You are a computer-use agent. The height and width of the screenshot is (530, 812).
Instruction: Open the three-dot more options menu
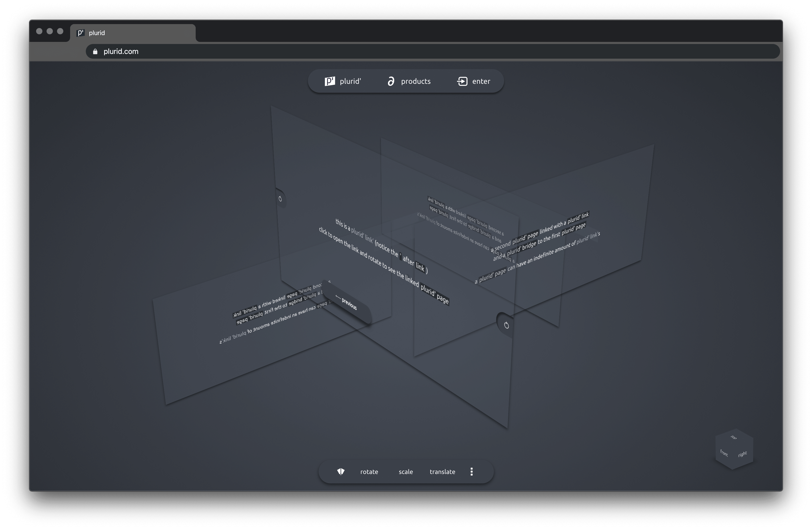pos(471,472)
